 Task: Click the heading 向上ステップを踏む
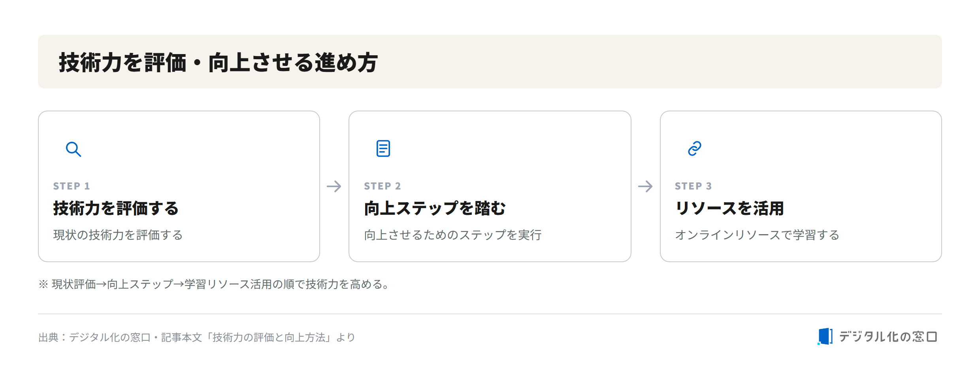(435, 208)
